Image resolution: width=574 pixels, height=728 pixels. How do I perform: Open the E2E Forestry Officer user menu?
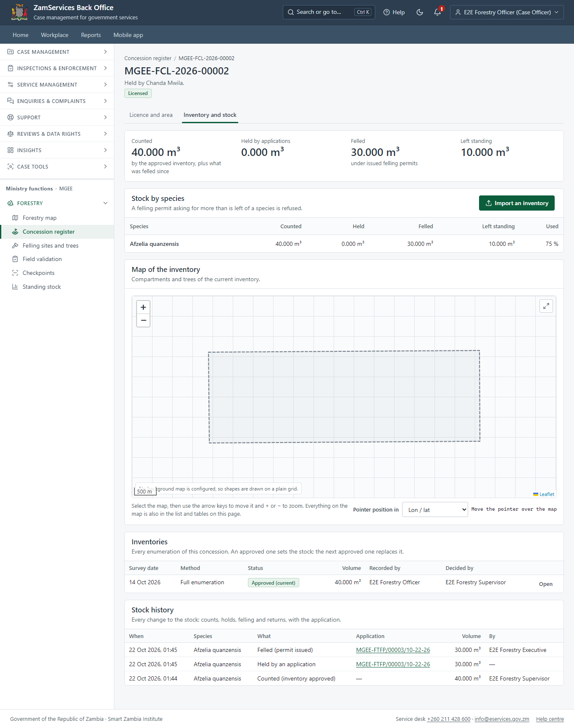(507, 12)
